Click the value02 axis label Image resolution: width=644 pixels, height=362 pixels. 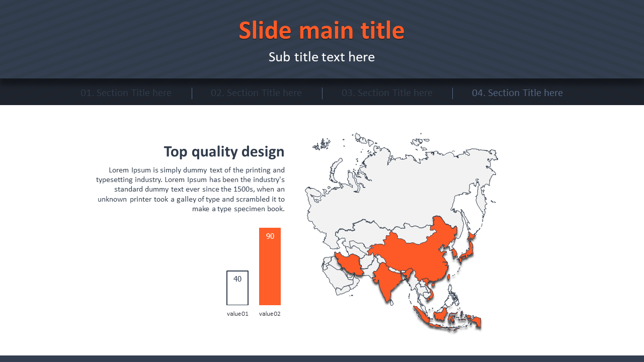[x=270, y=314]
